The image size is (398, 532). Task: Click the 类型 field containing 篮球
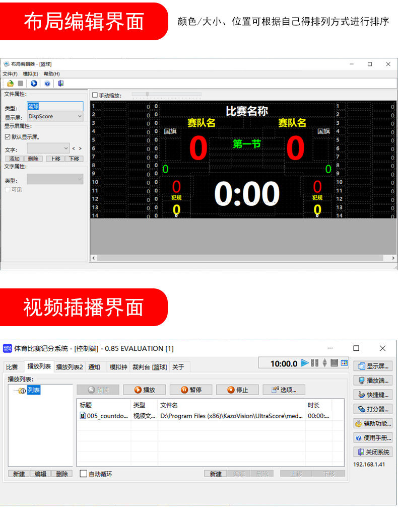click(55, 106)
